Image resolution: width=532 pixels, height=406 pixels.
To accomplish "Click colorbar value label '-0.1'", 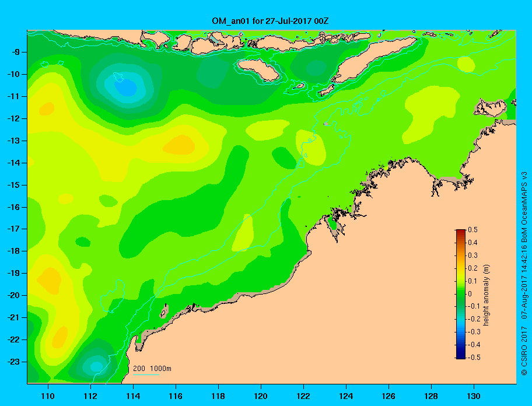I will [x=474, y=306].
